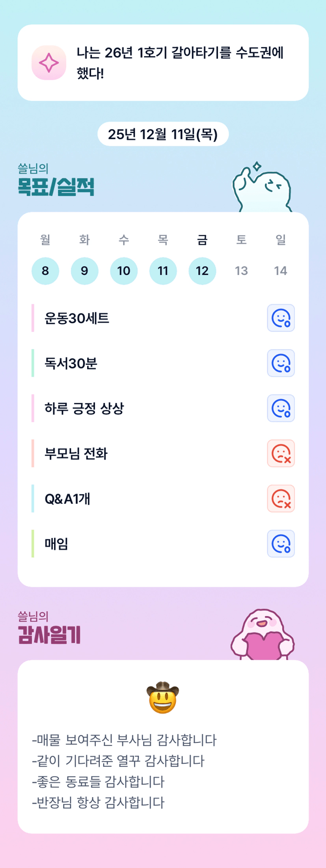This screenshot has height=868, width=326.
Task: Click the cowboy hat emoji
Action: click(163, 697)
